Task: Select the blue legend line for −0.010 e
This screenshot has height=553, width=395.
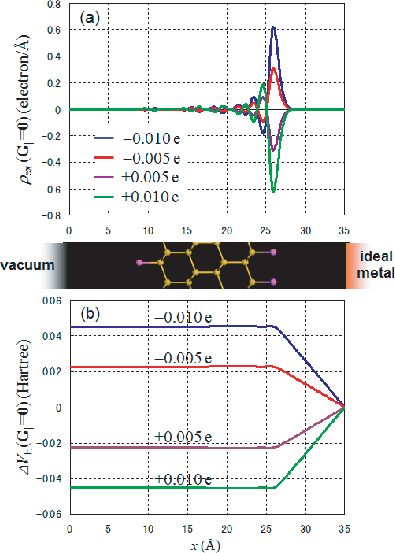Action: (x=104, y=138)
